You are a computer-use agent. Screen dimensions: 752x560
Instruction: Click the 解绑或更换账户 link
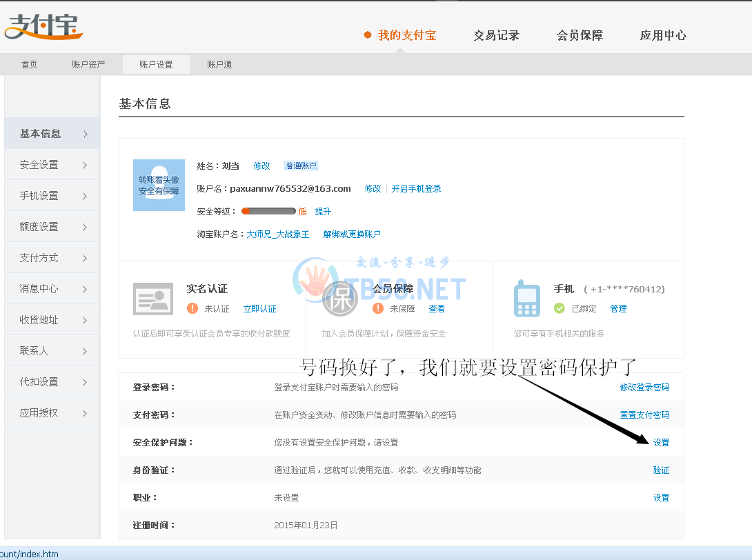[x=352, y=234]
